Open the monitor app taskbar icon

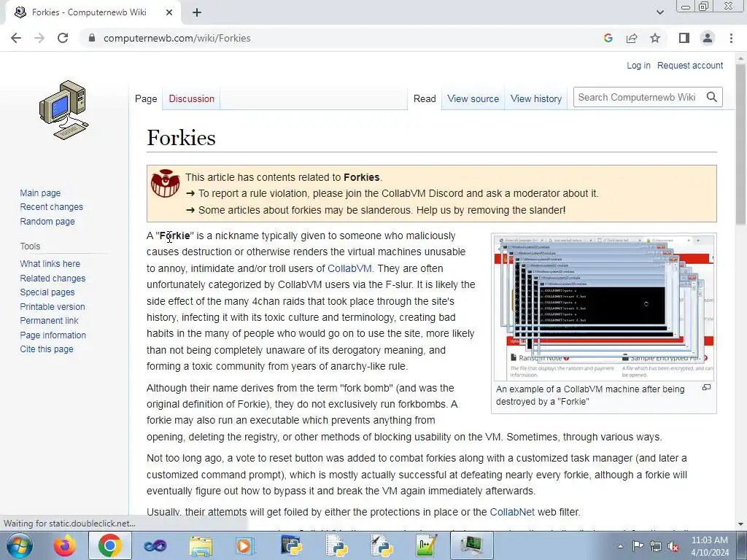pyautogui.click(x=471, y=545)
